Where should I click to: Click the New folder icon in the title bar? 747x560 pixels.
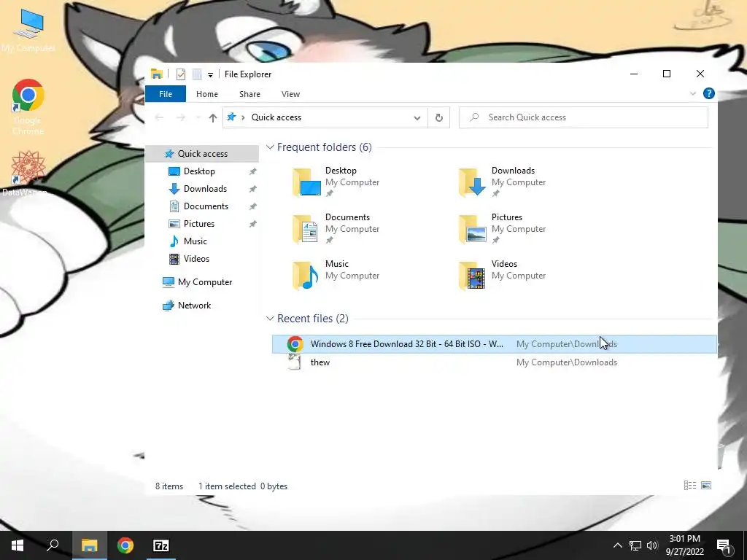coord(197,74)
